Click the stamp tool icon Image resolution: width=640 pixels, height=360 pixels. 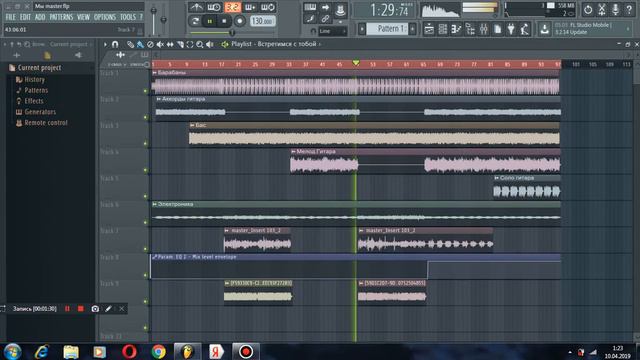340,10
